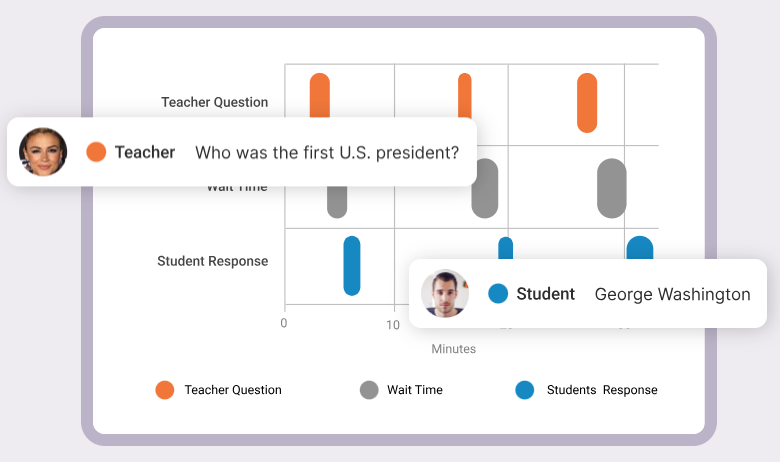
Task: Click the Student Response row label
Action: (x=212, y=261)
